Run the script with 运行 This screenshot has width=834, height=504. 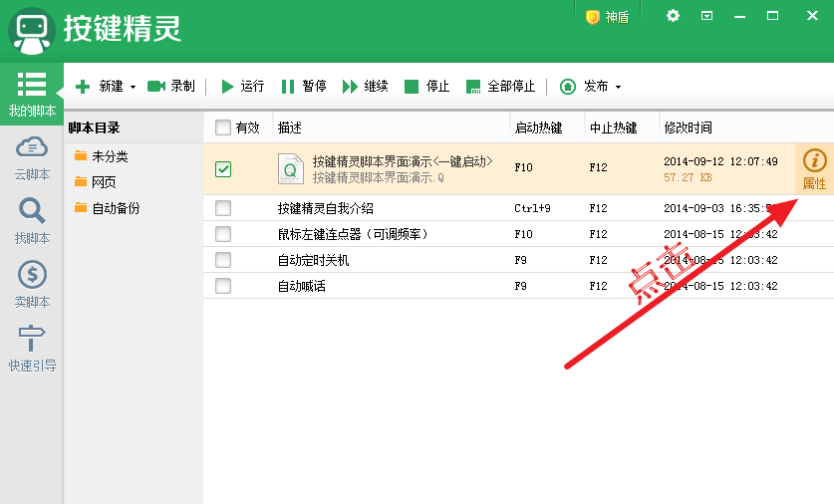242,86
